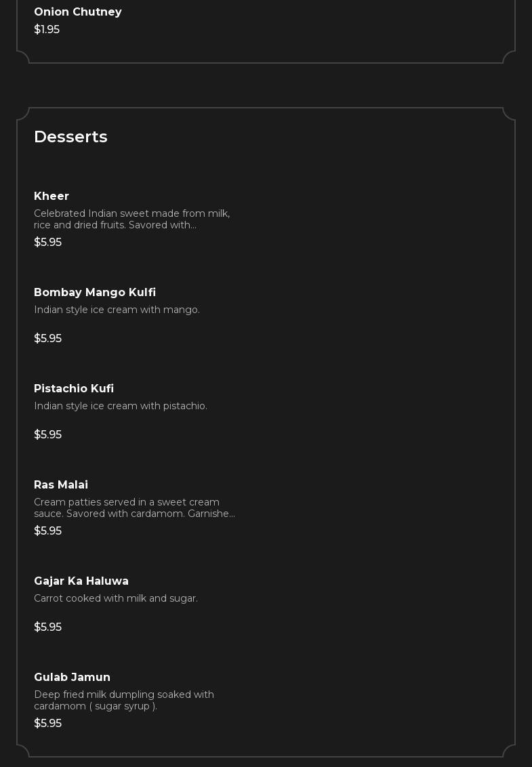Click the Pistachio Kufi $5.95 price
The image size is (532, 767).
(47, 435)
